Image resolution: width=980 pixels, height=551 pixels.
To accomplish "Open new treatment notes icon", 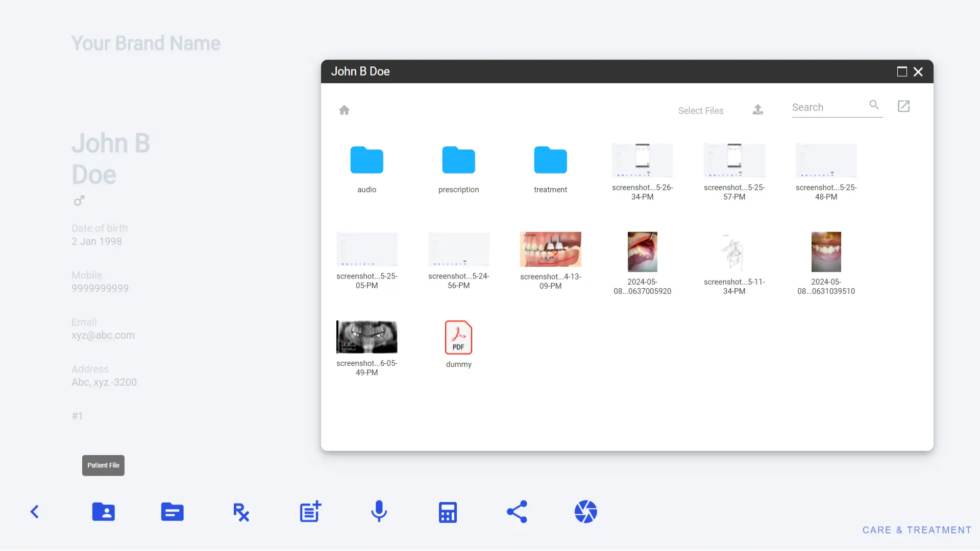I will [310, 511].
